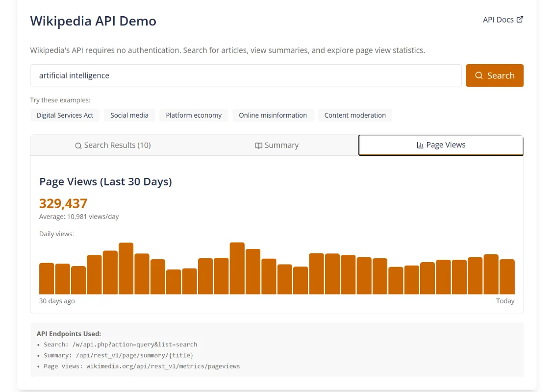
Task: Open the API Docs link
Action: tap(503, 20)
